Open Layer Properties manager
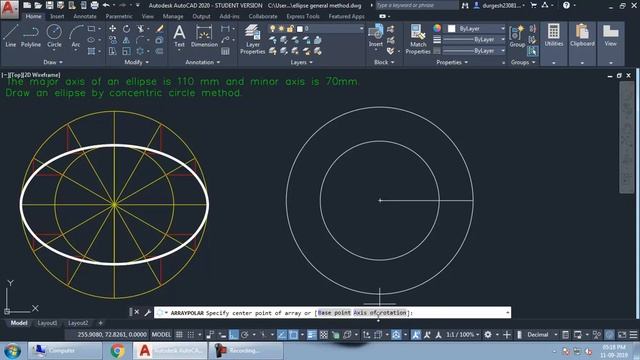Viewport: 640px width, 360px height. click(x=253, y=39)
